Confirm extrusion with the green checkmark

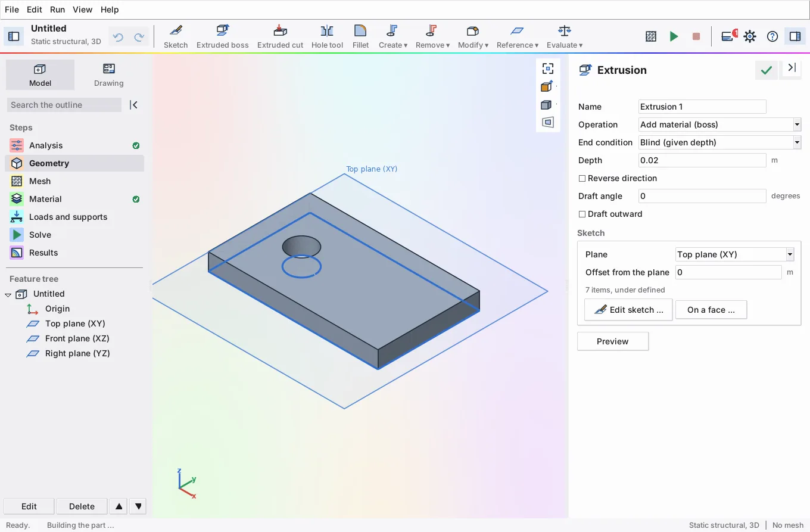(766, 70)
